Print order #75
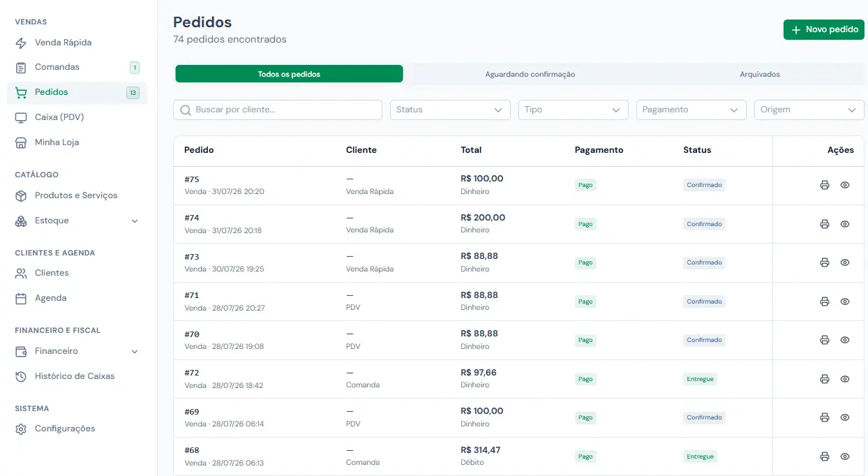 coord(824,185)
